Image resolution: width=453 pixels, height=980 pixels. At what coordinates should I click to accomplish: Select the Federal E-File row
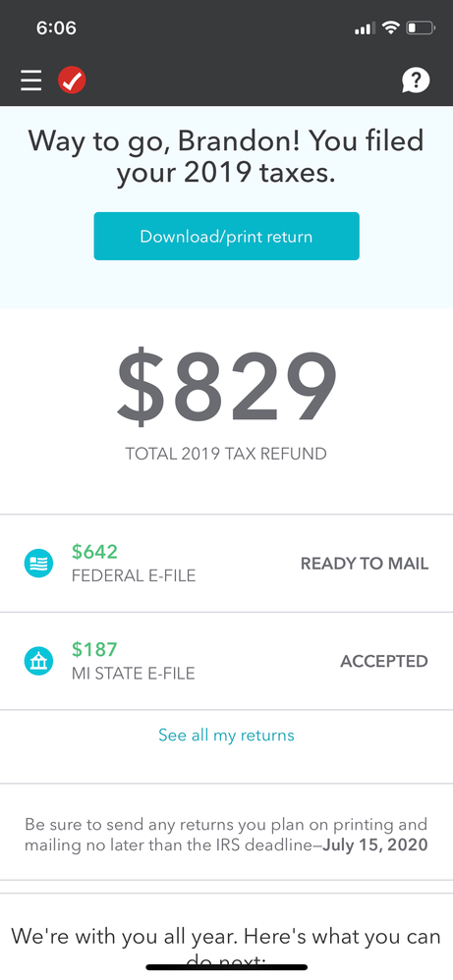[x=226, y=563]
